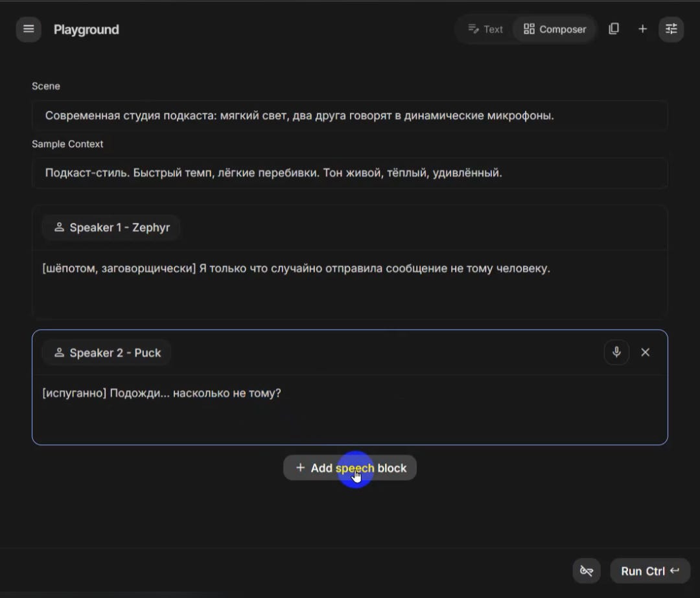Open Speaker 1 - Zephyr voice selector

111,227
